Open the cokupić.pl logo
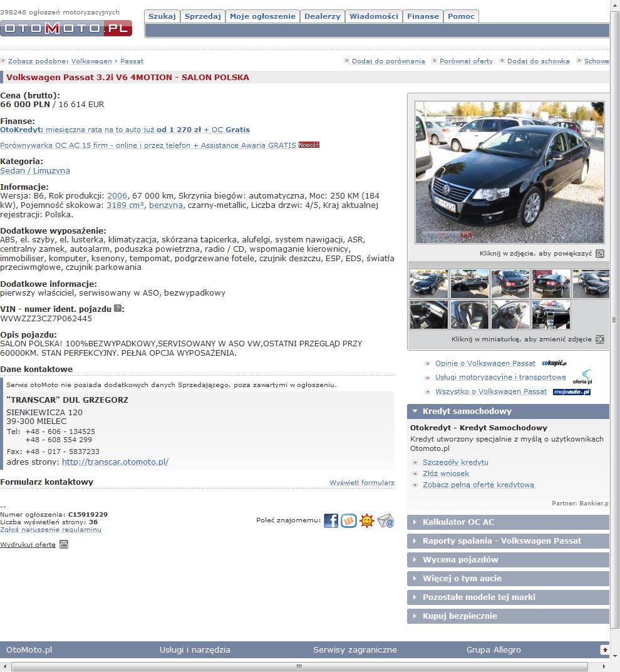Image resolution: width=620 pixels, height=672 pixels. coord(554,363)
